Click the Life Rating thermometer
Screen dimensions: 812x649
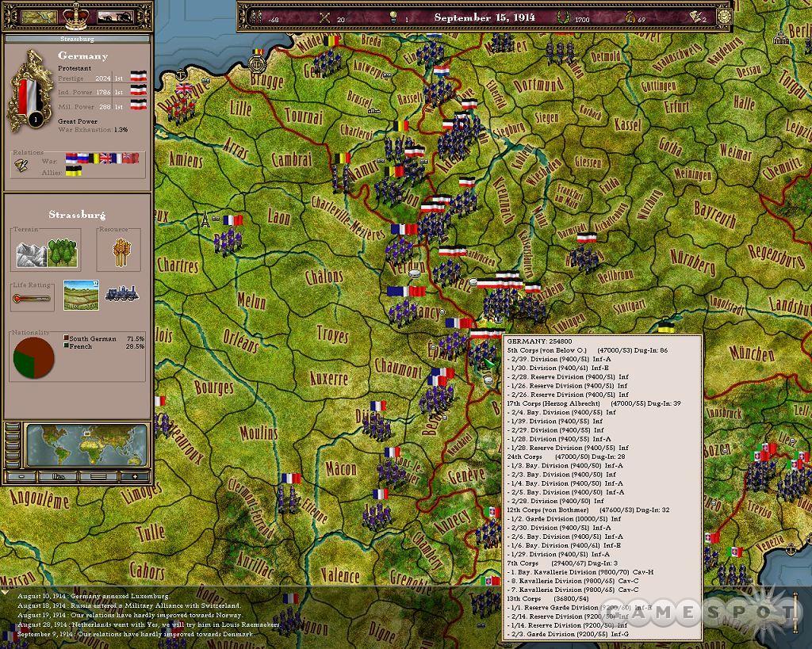(32, 299)
